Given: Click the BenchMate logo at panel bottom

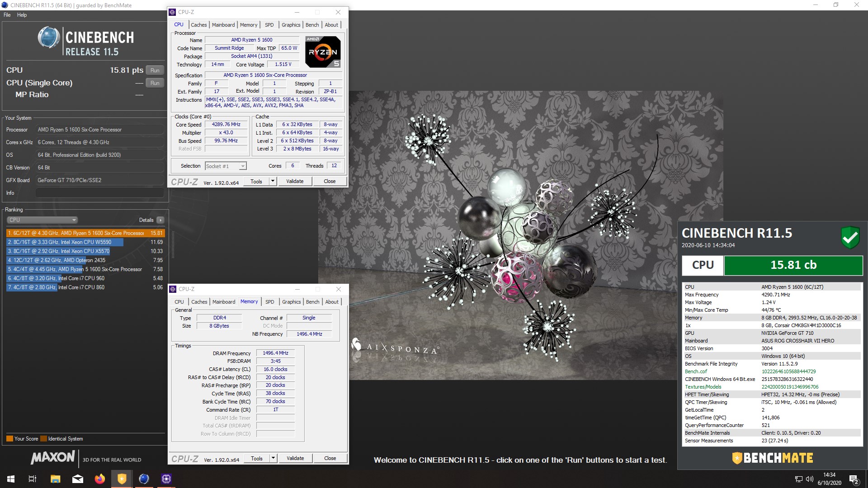Looking at the screenshot, I should click(772, 458).
